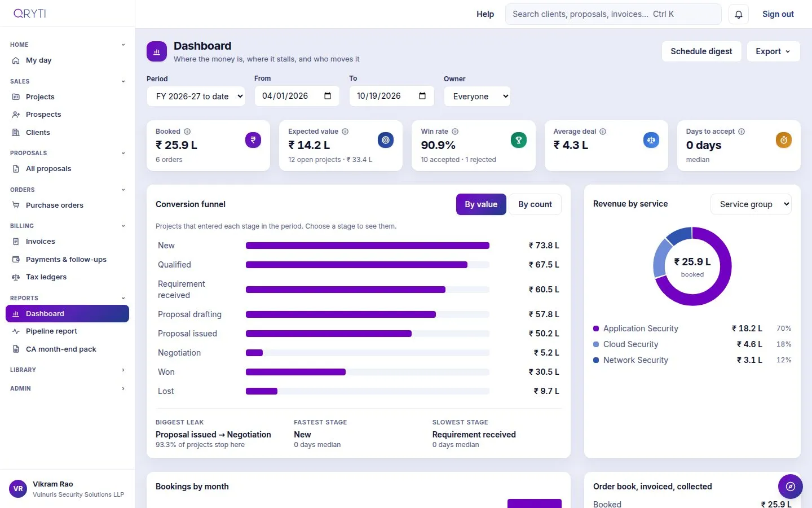Click the info icon beside Expected value
Image resolution: width=812 pixels, height=508 pixels.
coord(345,132)
